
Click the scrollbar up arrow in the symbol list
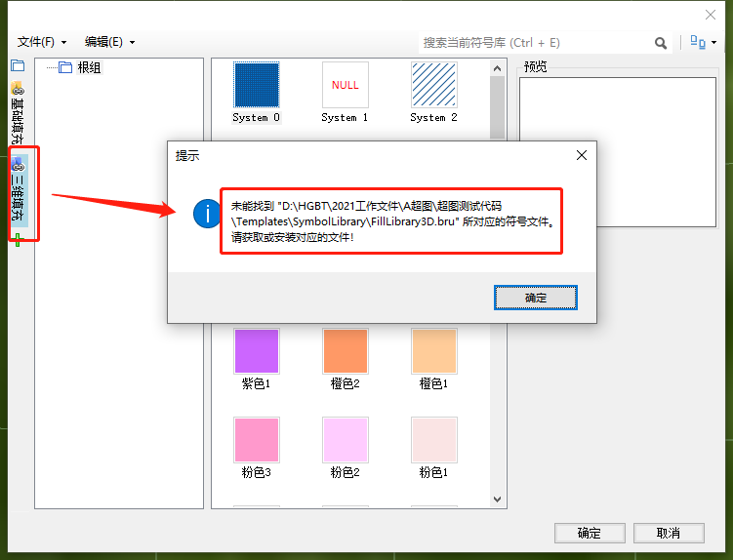498,68
